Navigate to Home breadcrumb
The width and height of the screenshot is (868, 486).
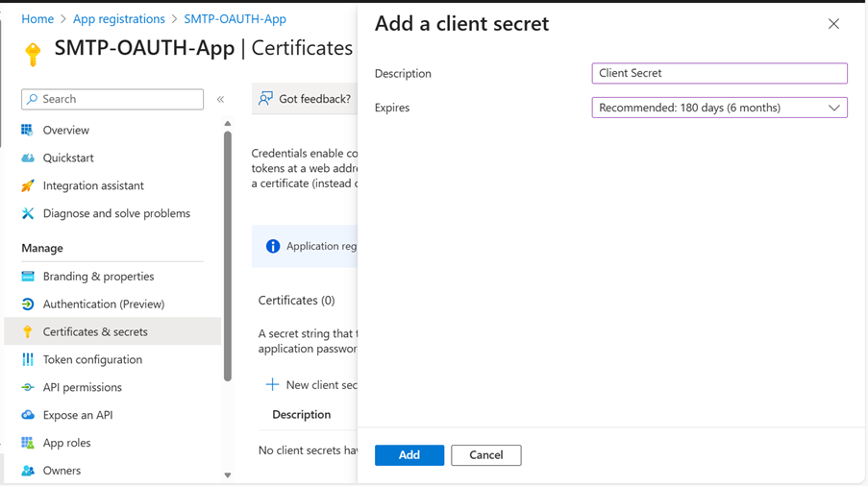pos(37,19)
